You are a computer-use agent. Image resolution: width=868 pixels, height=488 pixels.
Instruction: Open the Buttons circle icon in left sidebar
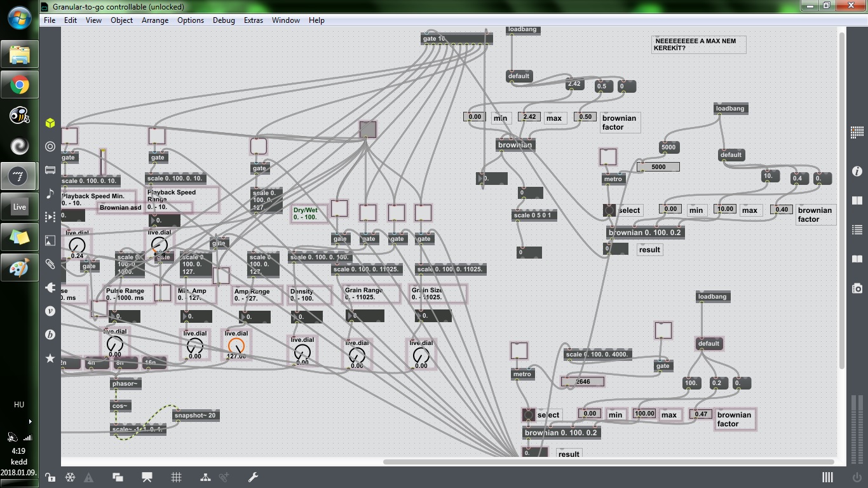pyautogui.click(x=50, y=146)
